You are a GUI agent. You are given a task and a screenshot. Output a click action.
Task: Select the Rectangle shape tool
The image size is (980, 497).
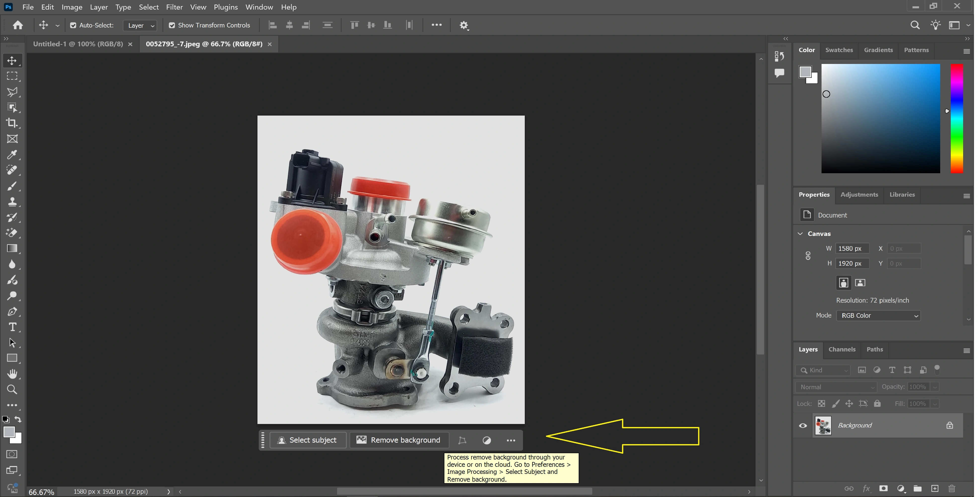12,358
